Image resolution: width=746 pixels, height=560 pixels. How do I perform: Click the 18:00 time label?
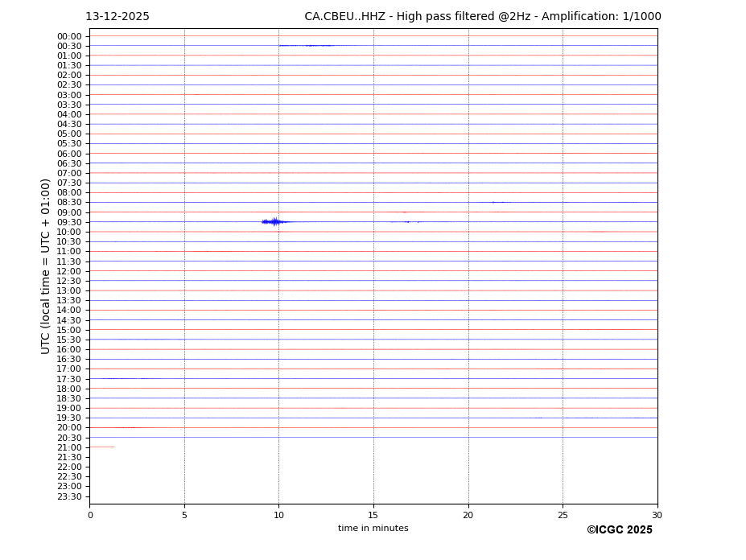[69, 389]
